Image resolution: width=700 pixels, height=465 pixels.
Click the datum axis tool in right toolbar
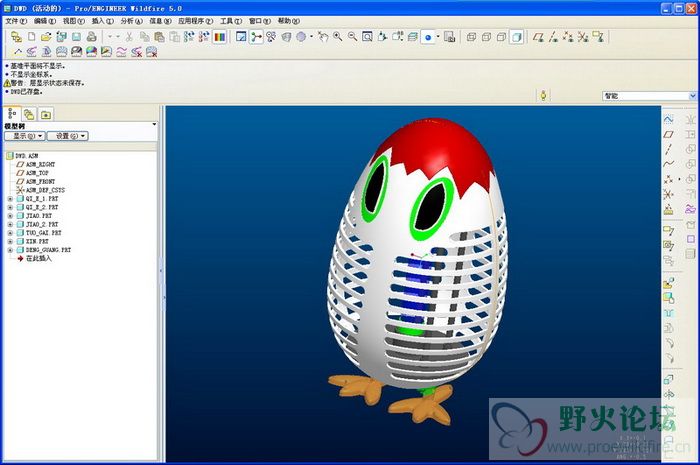(x=668, y=149)
